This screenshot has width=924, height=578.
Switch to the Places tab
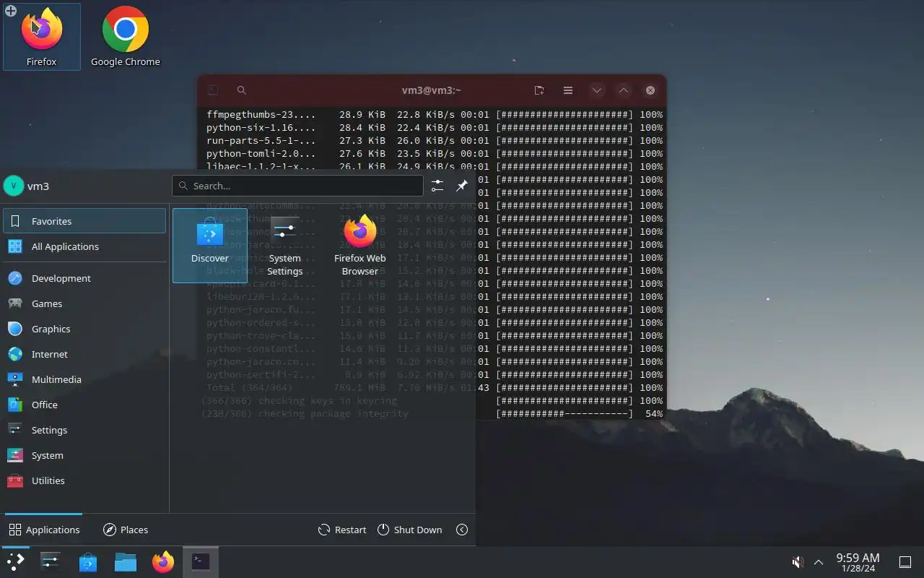coord(126,530)
